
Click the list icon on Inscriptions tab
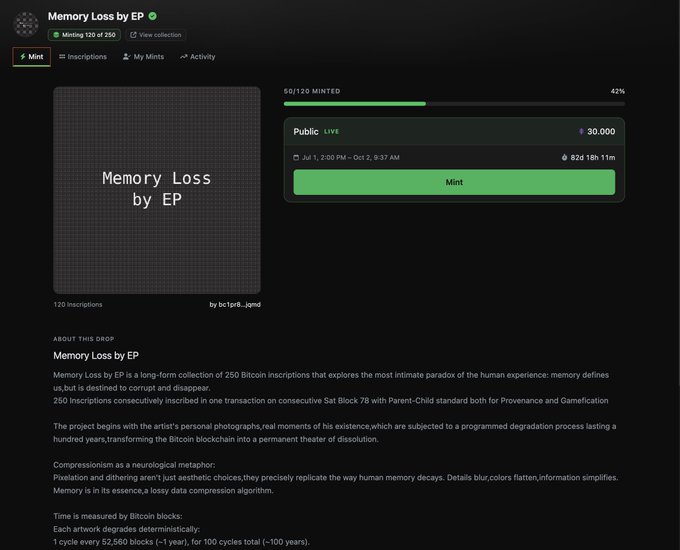(62, 56)
